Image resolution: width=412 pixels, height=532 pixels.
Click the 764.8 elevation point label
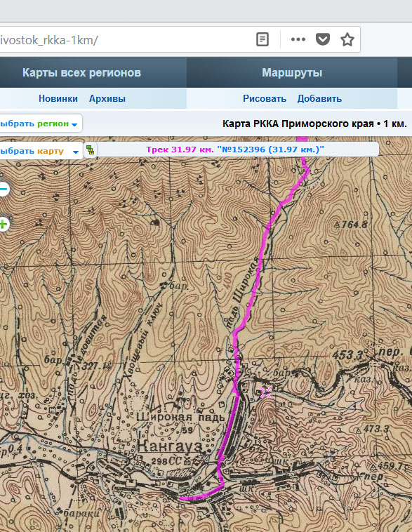[x=351, y=225]
